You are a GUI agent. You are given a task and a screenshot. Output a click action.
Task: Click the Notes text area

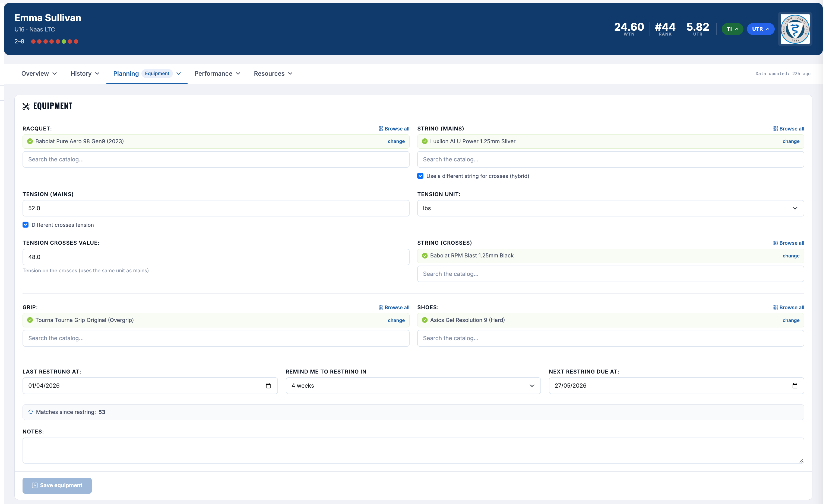click(x=413, y=451)
